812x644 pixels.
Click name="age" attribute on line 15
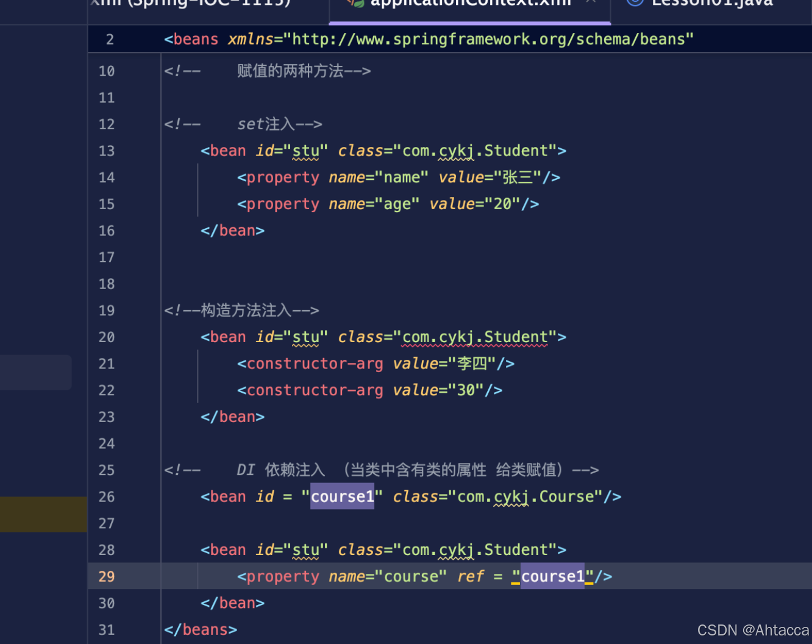[x=374, y=204]
